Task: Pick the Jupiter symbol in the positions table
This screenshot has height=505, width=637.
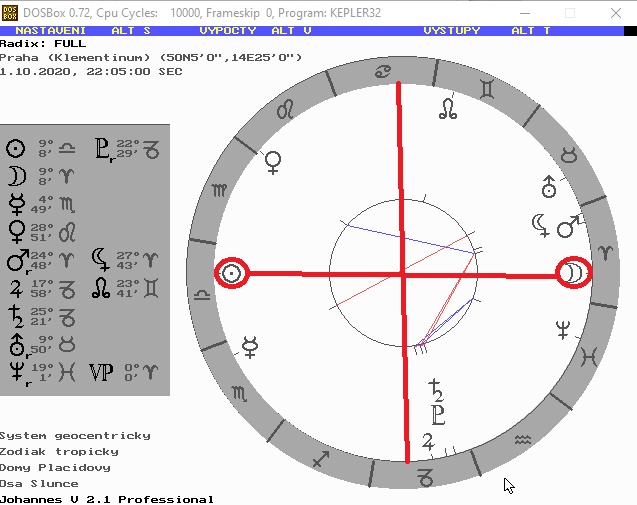Action: (x=16, y=288)
